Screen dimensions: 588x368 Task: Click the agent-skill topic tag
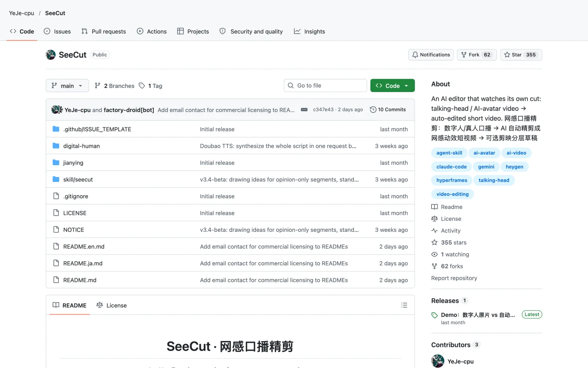pos(449,153)
